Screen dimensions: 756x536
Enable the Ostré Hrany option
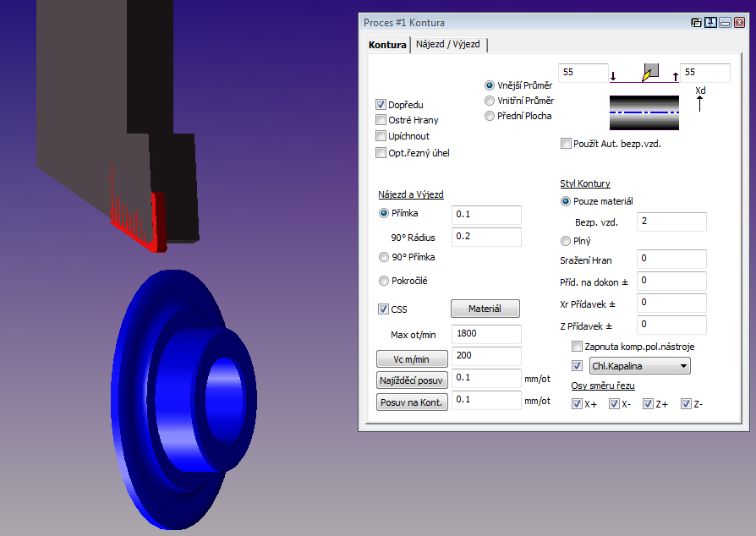(381, 121)
